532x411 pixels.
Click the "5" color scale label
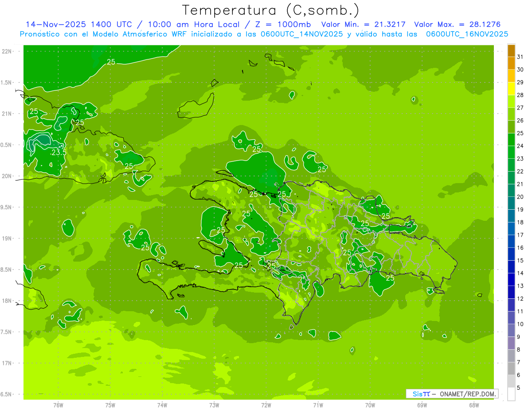click(x=519, y=388)
